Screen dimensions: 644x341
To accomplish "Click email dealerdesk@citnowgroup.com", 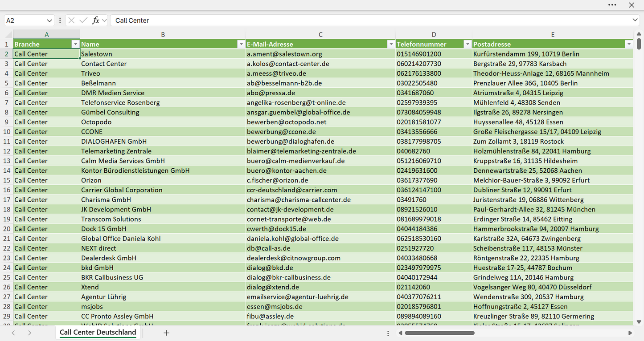I will [x=320, y=258].
